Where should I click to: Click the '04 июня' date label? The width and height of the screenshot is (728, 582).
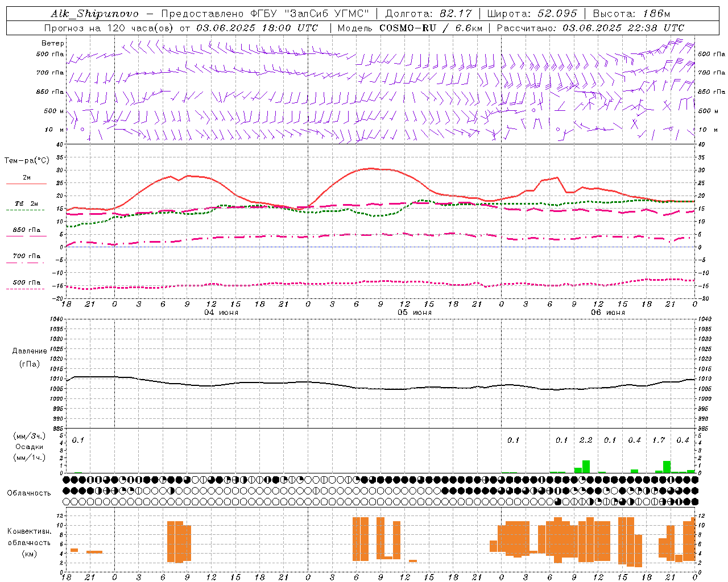pyautogui.click(x=221, y=313)
